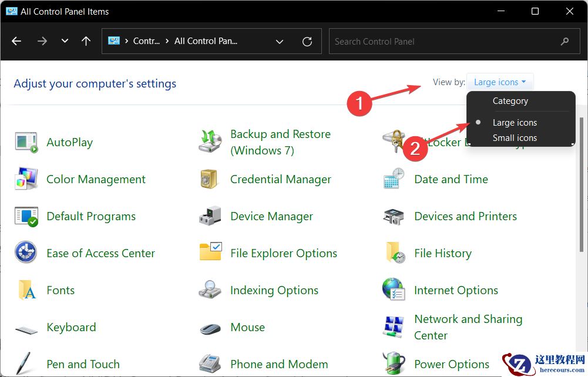Refresh the Control Panel window
The image size is (588, 377).
(307, 42)
